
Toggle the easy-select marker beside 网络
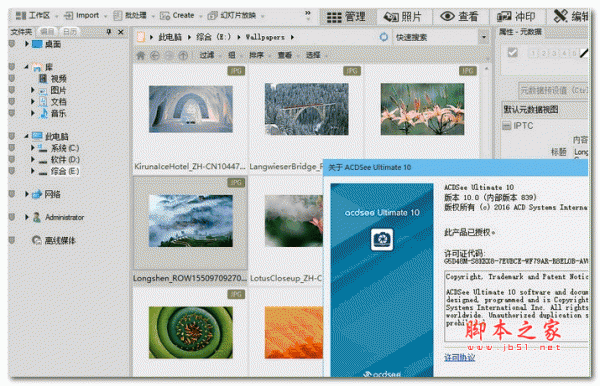coord(12,194)
